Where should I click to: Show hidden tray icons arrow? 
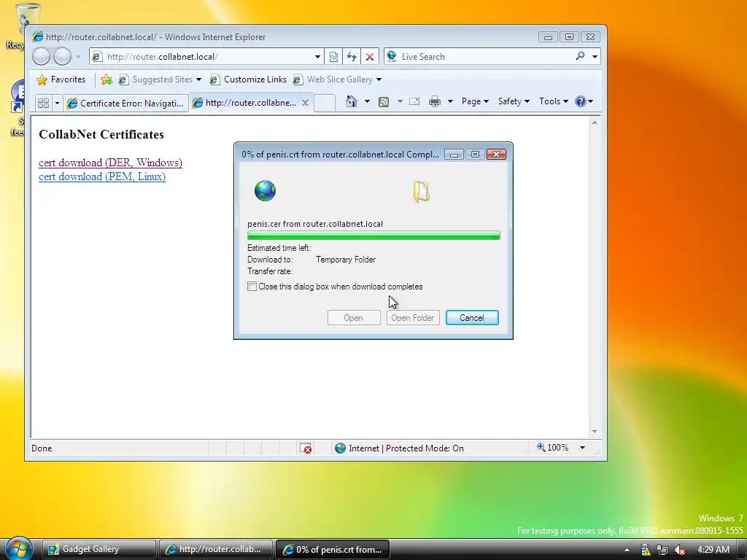(627, 550)
